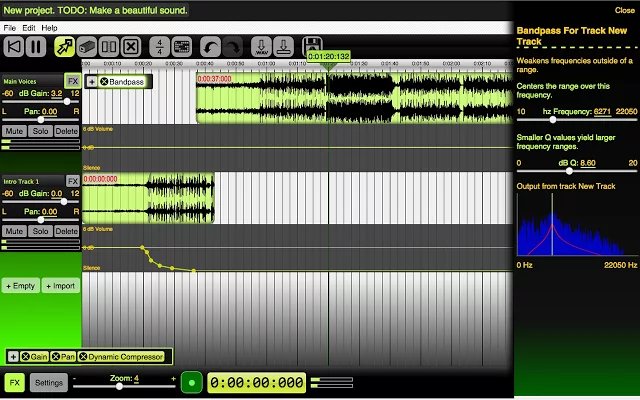The height and width of the screenshot is (400, 640).
Task: Solo the Main Voices track
Action: coord(40,131)
